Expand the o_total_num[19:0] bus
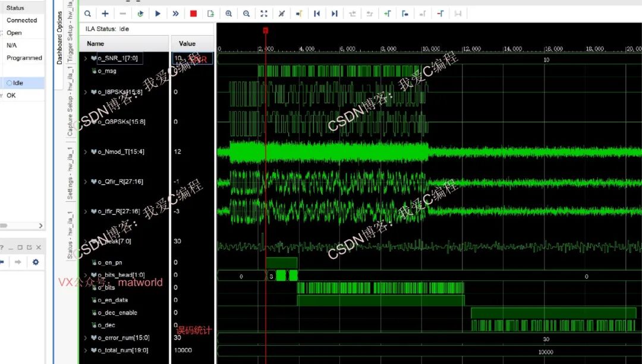 click(x=86, y=350)
